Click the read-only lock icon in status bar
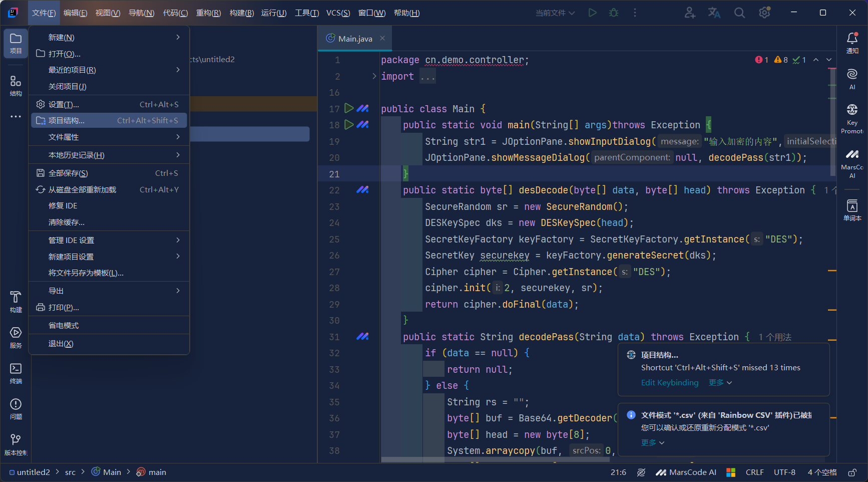The height and width of the screenshot is (482, 868). pyautogui.click(x=852, y=472)
